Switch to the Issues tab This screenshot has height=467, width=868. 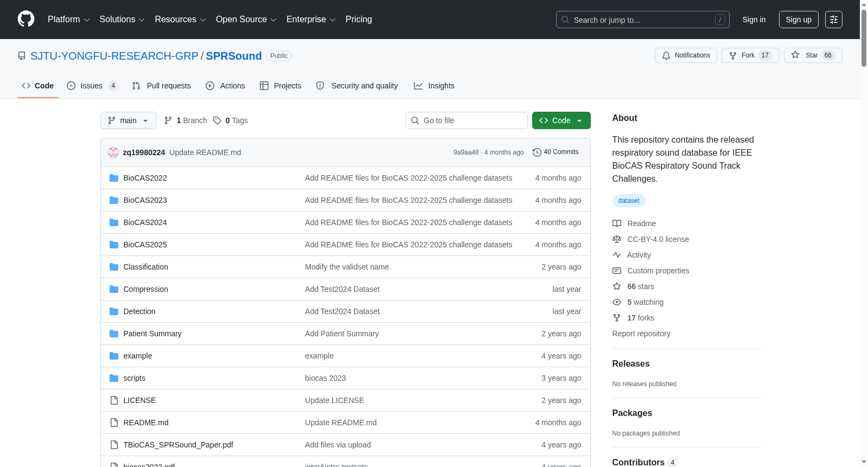click(x=92, y=86)
